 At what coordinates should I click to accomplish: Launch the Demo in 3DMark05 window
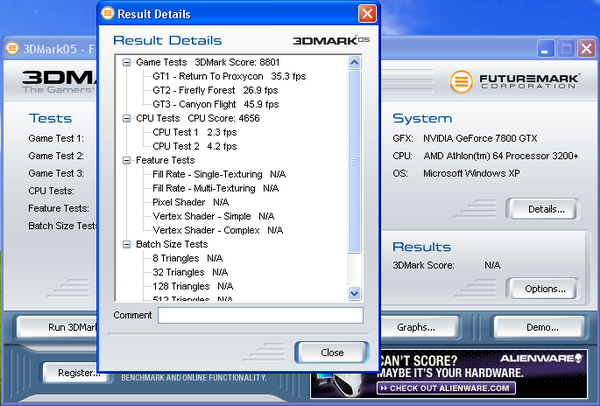pyautogui.click(x=541, y=327)
